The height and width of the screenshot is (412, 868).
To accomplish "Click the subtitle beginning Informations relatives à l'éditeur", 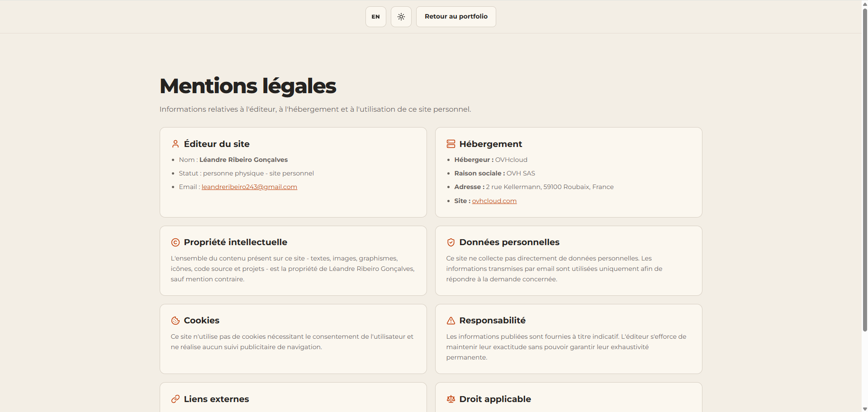I will pos(315,109).
